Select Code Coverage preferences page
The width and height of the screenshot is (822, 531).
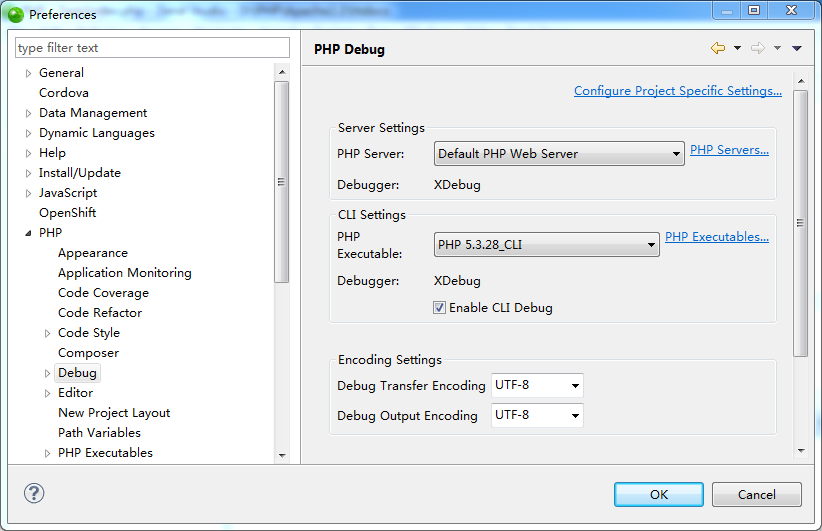103,293
